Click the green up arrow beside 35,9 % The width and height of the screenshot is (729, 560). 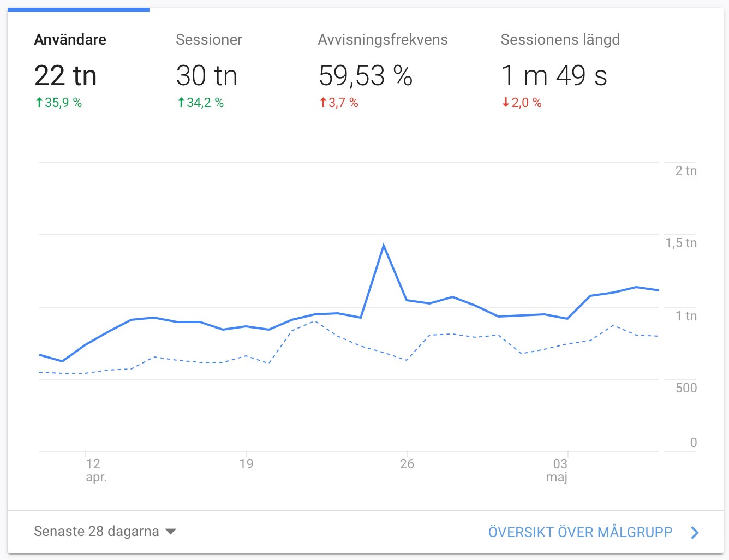point(39,103)
